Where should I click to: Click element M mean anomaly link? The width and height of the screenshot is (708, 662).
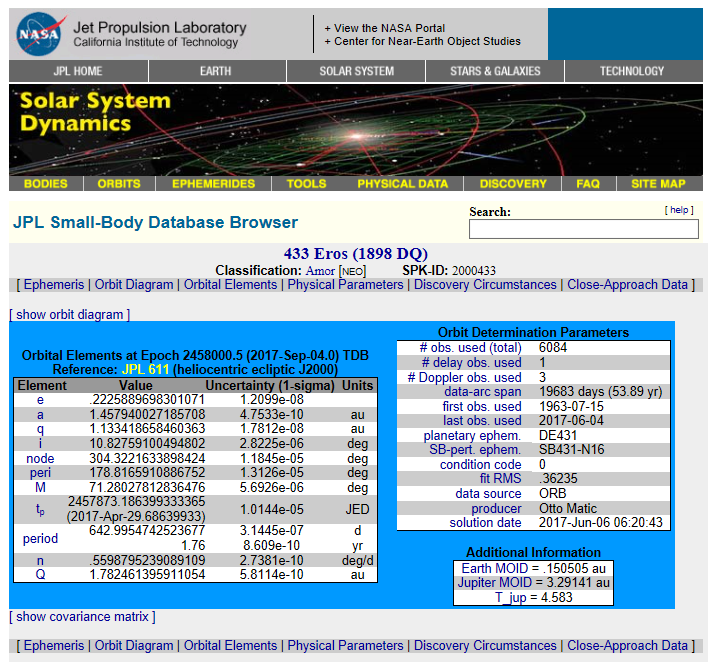coord(40,487)
